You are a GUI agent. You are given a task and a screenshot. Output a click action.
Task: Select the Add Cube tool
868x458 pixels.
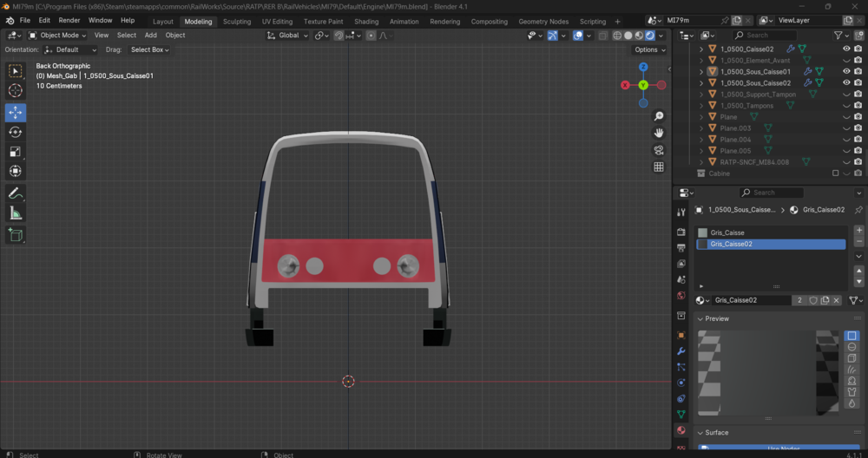tap(16, 234)
